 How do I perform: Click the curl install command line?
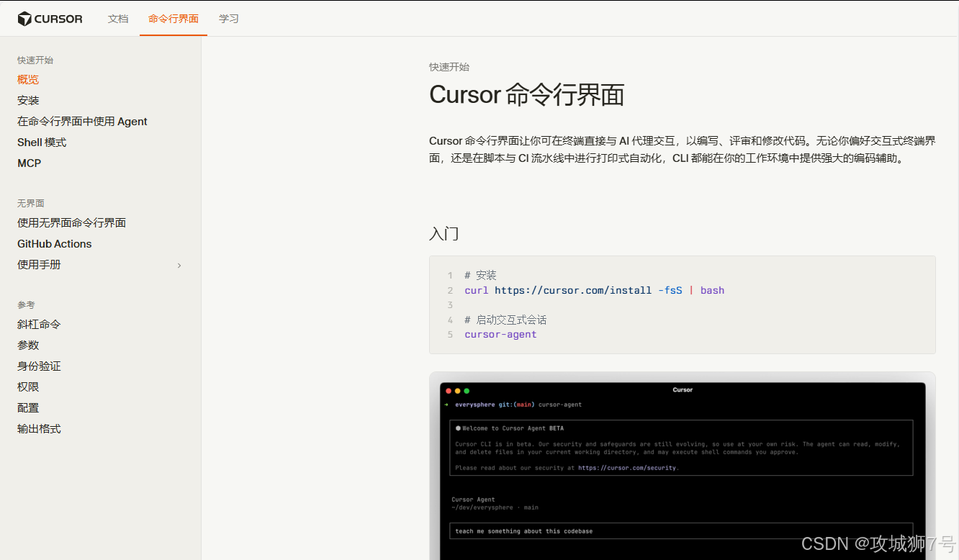[x=595, y=291]
